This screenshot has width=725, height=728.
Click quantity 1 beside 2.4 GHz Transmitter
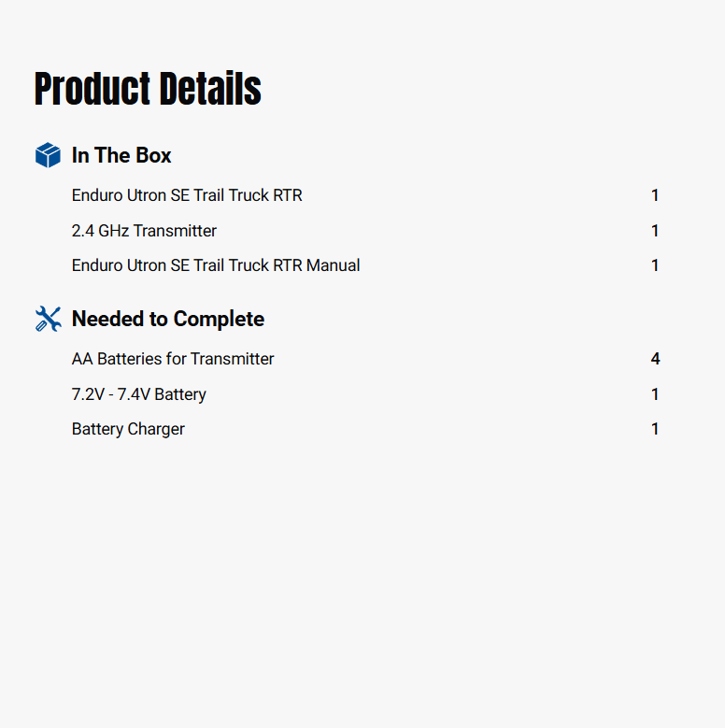point(655,231)
